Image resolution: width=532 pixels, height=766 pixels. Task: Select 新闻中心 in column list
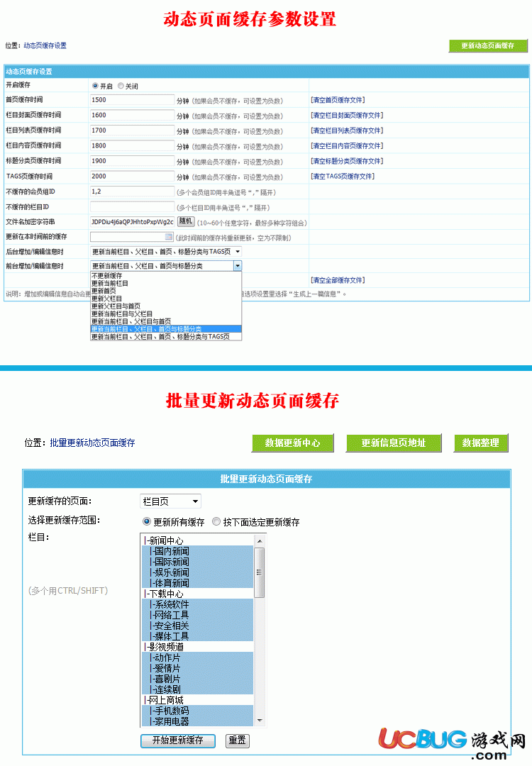(x=197, y=540)
